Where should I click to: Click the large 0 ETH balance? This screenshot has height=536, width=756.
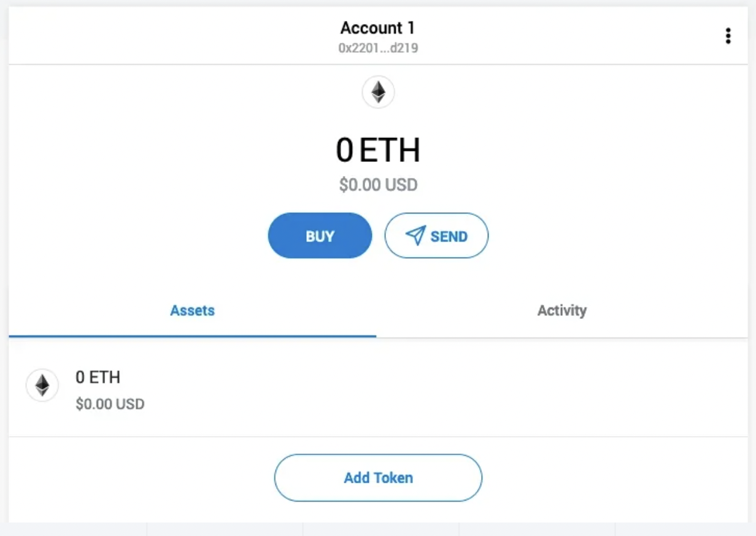(x=378, y=150)
